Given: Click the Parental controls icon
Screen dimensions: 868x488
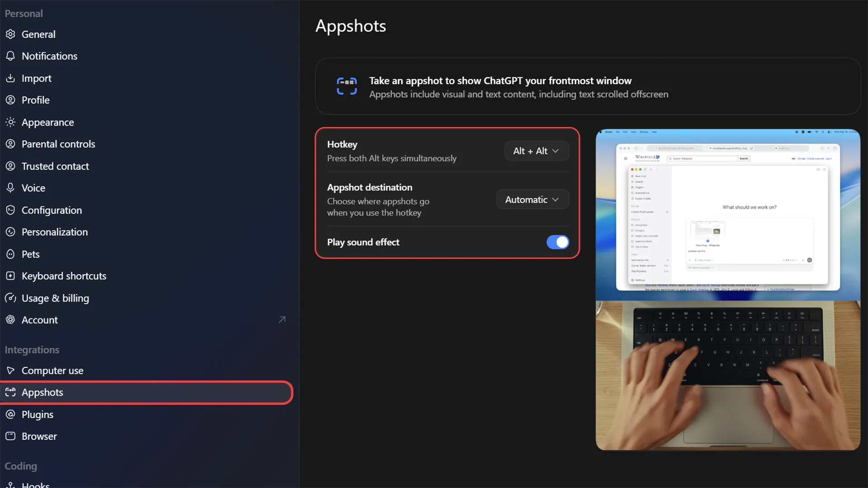Looking at the screenshot, I should tap(10, 144).
